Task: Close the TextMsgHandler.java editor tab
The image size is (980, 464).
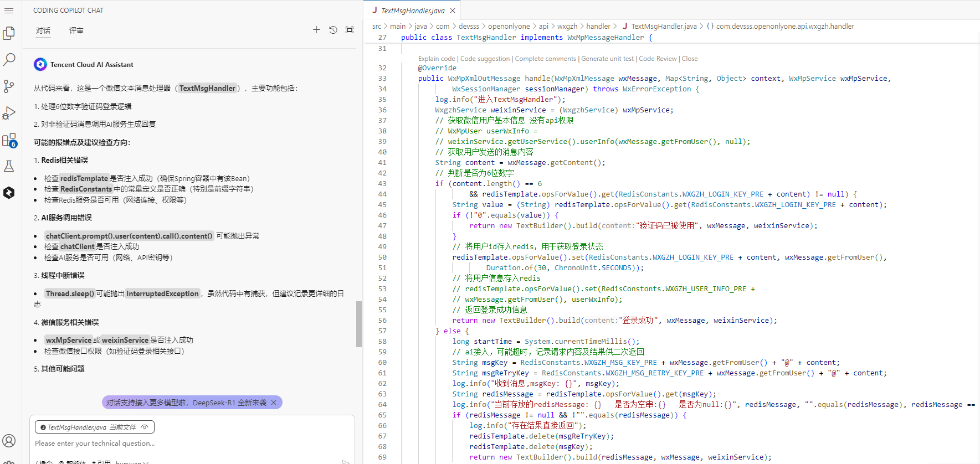Action: tap(453, 11)
